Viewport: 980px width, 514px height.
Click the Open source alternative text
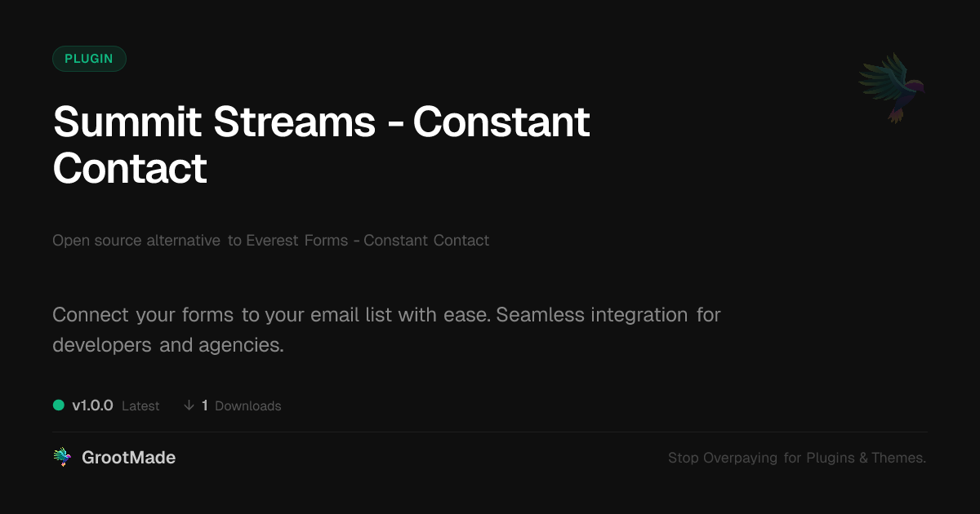136,240
